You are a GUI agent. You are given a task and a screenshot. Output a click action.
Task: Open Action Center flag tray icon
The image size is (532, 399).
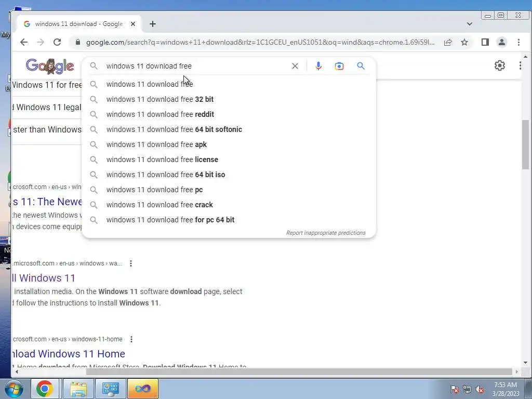tap(455, 389)
